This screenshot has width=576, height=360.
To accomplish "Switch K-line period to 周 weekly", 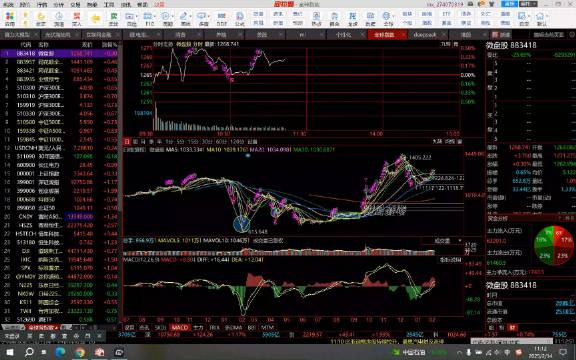I will [135, 141].
